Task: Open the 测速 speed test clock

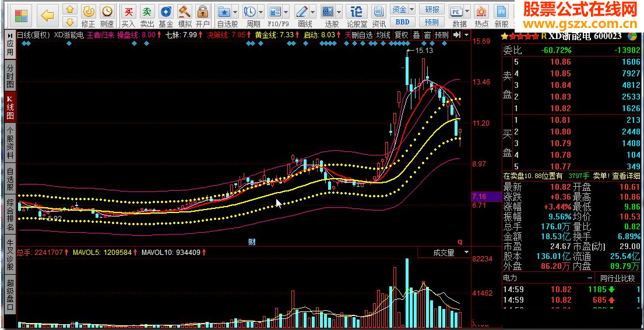Action: coord(107,12)
